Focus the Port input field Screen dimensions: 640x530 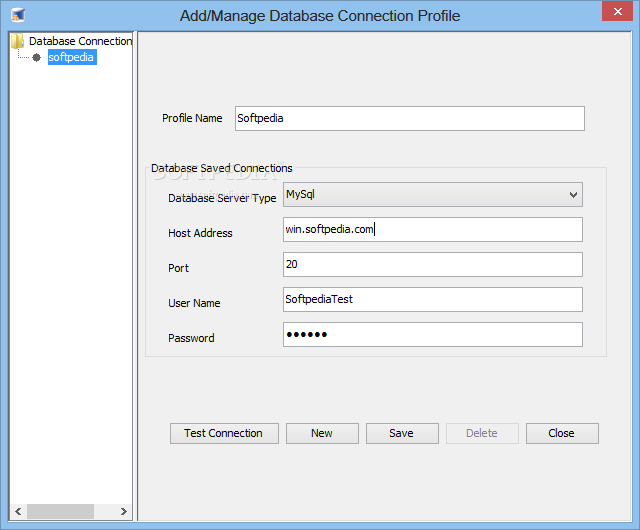432,265
